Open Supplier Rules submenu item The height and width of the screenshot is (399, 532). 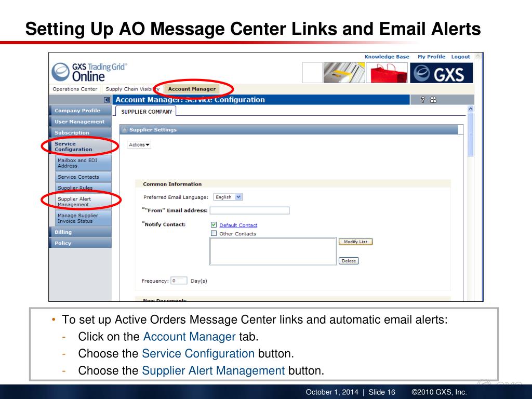(x=83, y=188)
